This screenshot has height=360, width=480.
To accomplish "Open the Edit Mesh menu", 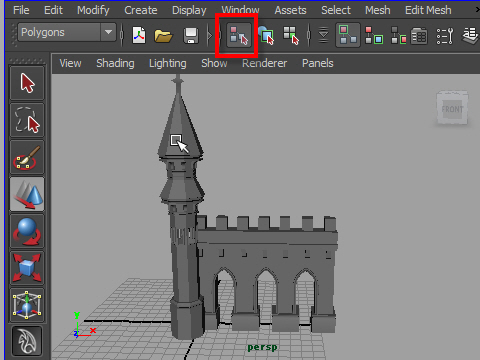I will [428, 10].
